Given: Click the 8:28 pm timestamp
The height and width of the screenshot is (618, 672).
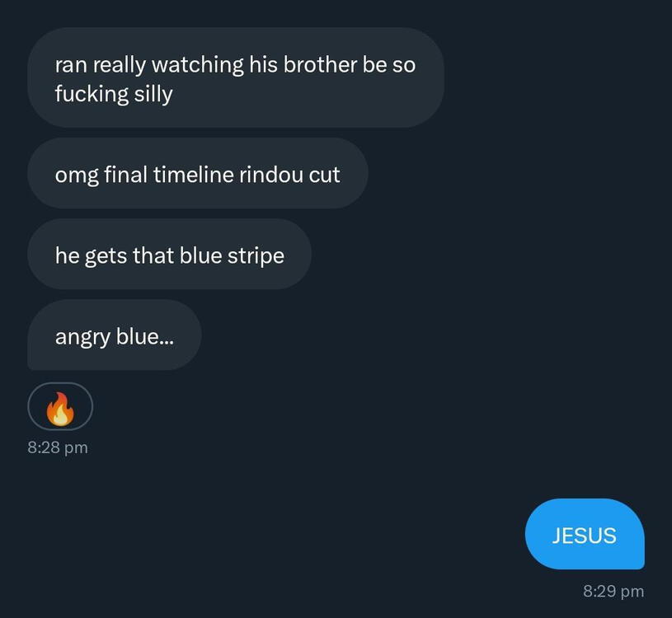Looking at the screenshot, I should tap(58, 447).
